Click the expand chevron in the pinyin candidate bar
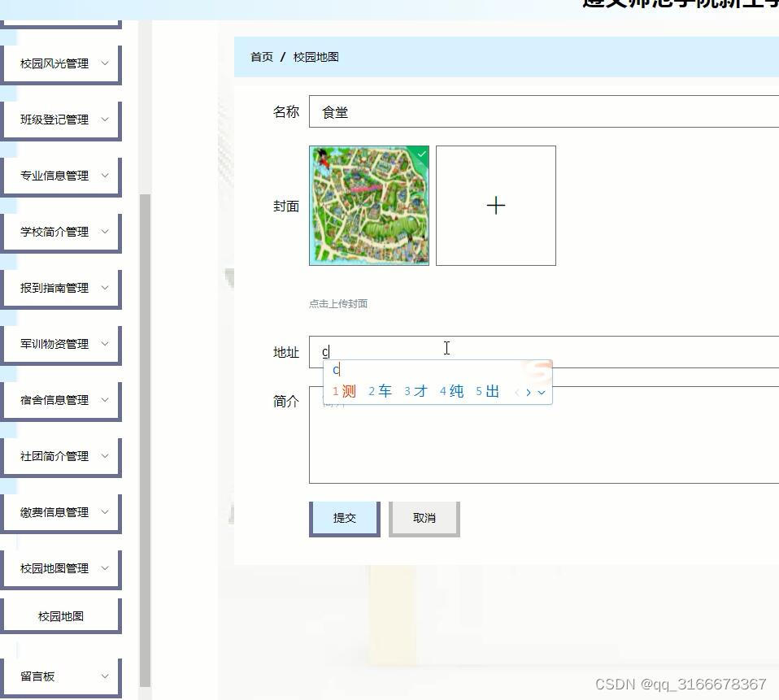Screen dimensions: 779x700 pos(542,392)
